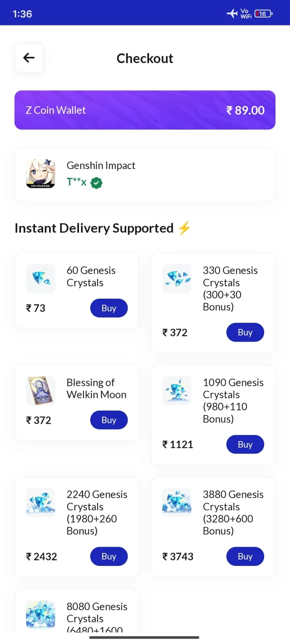
Task: Buy 2240 Genesis Crystals for ₹2432
Action: pos(109,557)
